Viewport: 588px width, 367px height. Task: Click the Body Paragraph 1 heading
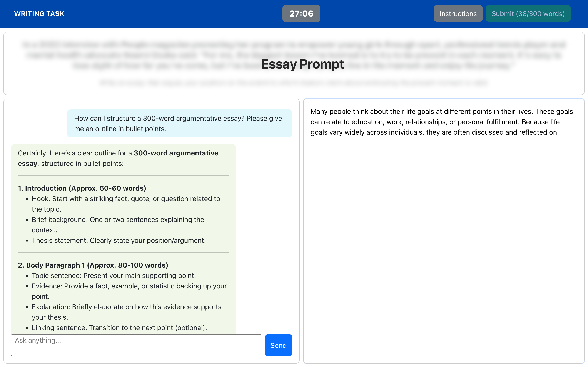(93, 265)
